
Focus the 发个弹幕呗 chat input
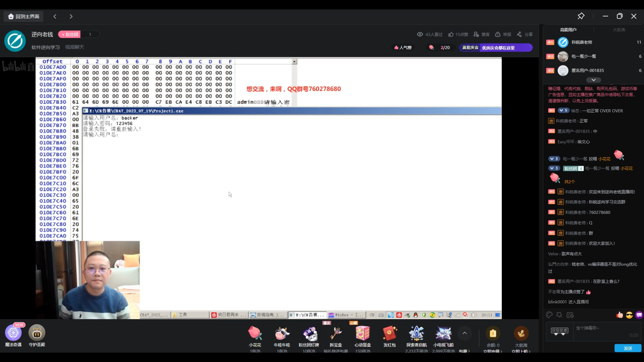pyautogui.click(x=607, y=331)
